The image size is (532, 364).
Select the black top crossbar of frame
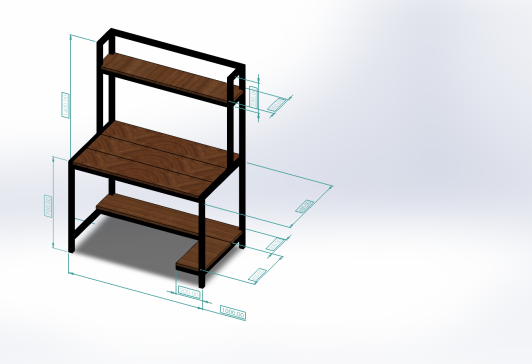[177, 47]
